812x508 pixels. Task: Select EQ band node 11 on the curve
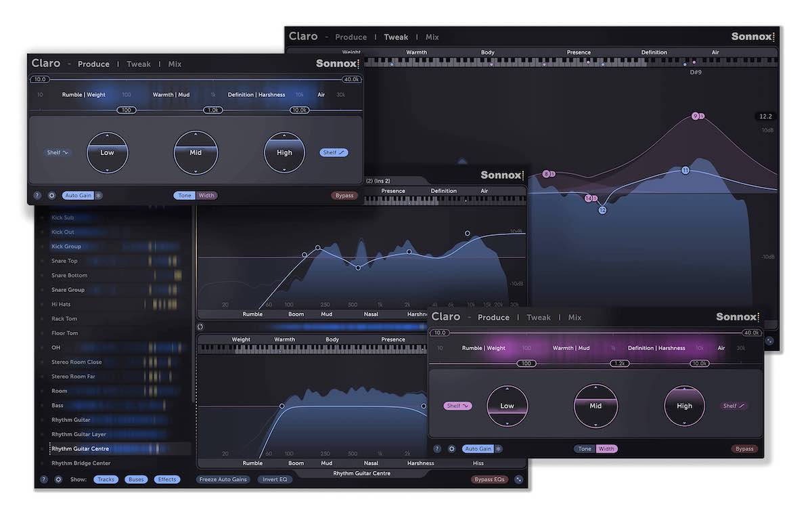click(685, 170)
